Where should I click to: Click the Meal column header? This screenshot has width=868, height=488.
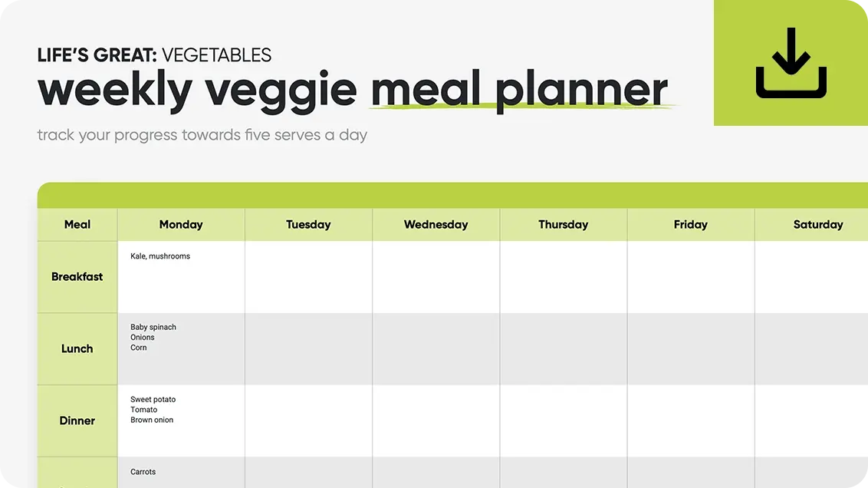[x=77, y=225]
